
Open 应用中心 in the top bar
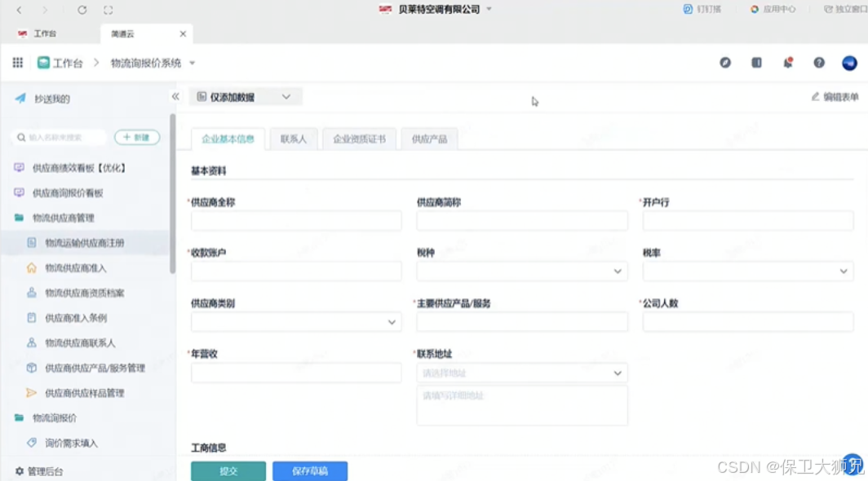point(771,9)
